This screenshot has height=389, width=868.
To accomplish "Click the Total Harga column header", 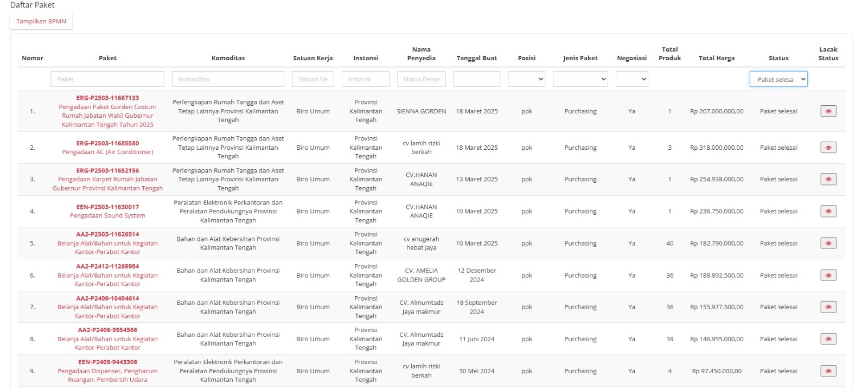I will pos(717,58).
